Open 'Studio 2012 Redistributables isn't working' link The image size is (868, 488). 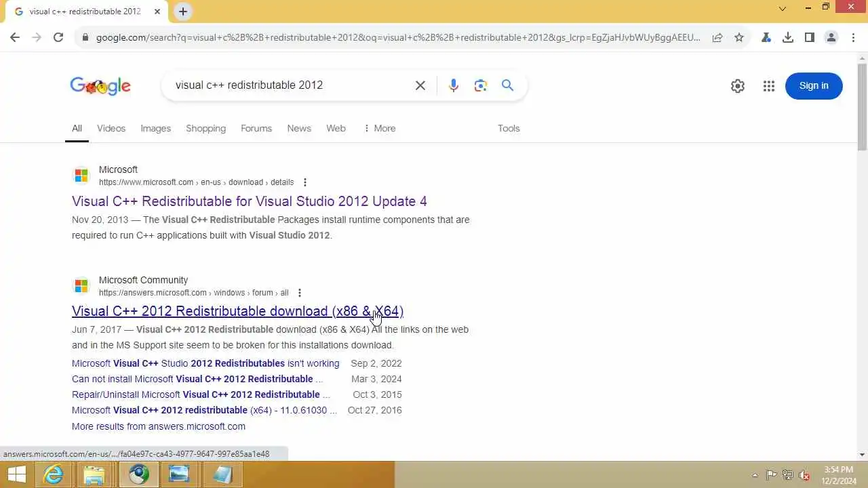(x=205, y=363)
